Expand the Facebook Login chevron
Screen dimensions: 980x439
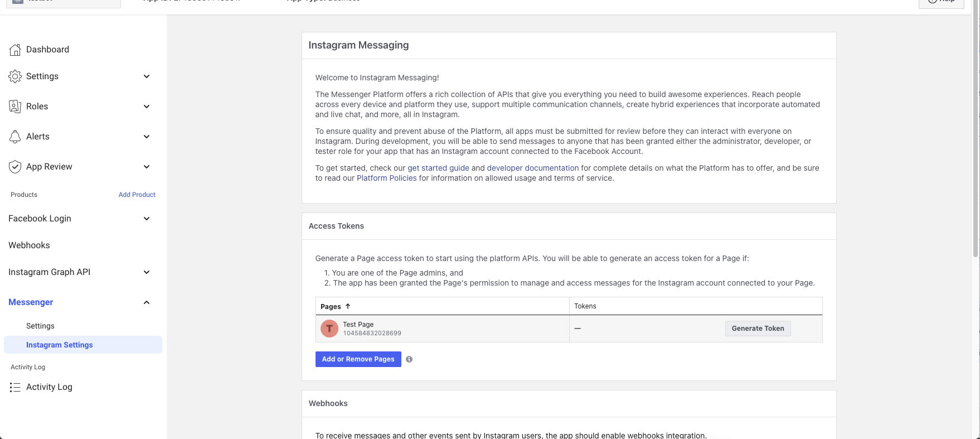(x=147, y=219)
